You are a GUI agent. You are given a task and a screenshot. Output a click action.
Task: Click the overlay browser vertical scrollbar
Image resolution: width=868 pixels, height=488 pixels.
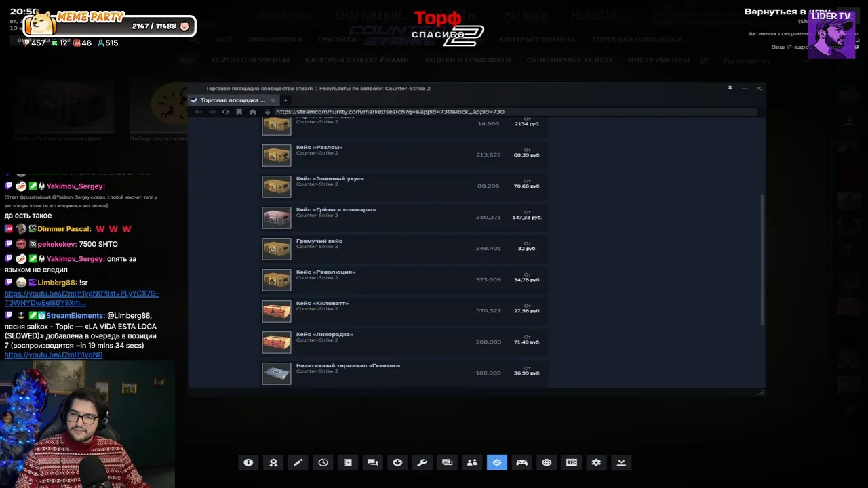[762, 260]
